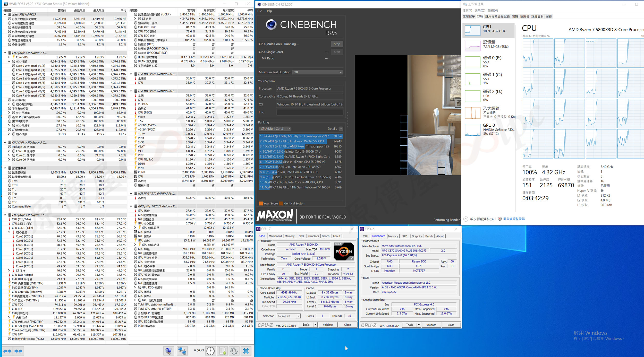
Task: Click the blue X close-sensors icon in HWiNFO toolbar
Action: pyautogui.click(x=246, y=351)
